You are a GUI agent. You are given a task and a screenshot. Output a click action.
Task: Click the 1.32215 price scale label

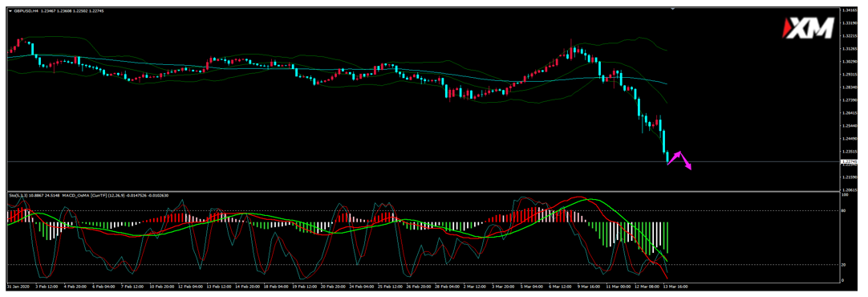click(x=850, y=36)
